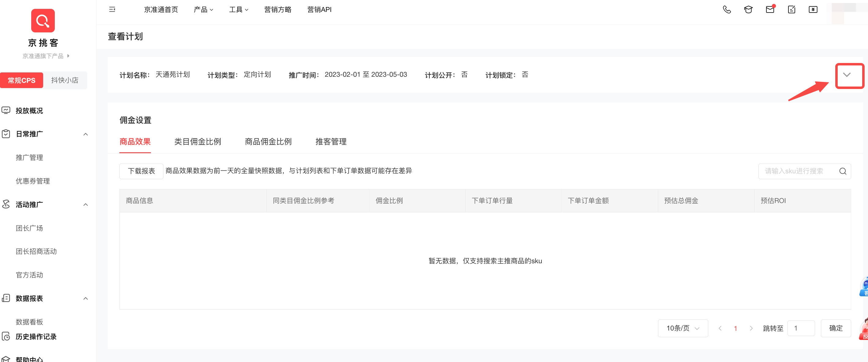Click the 历史操作记录 clock icon
This screenshot has width=868, height=362.
tap(6, 336)
